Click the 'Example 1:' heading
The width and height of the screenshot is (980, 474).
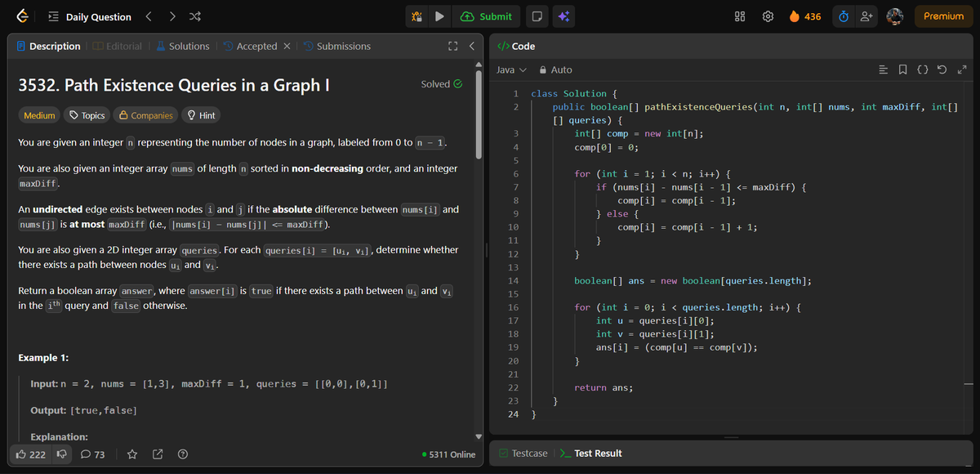click(43, 358)
